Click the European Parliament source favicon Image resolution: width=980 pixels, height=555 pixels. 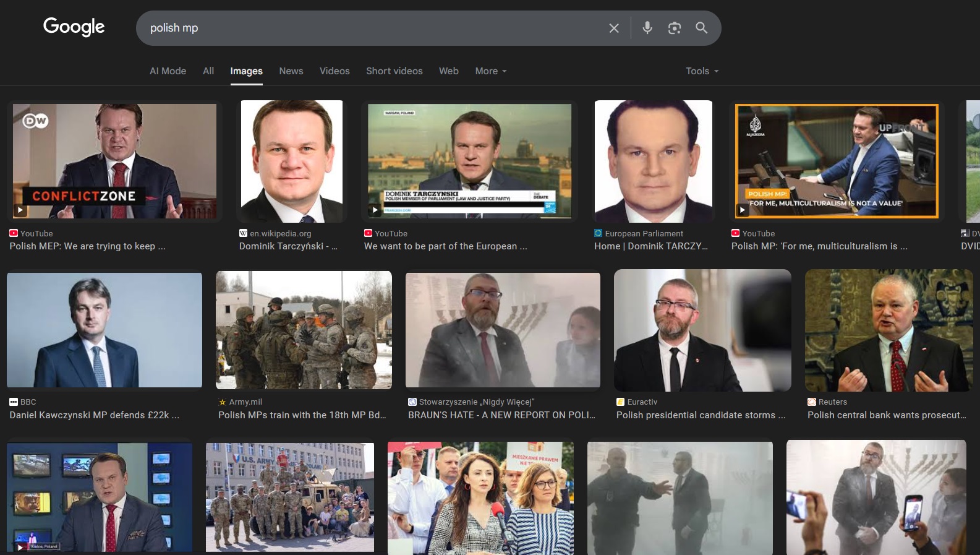tap(598, 233)
